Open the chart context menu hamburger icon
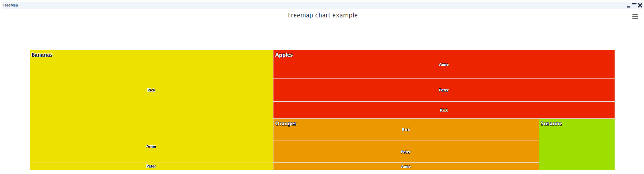Viewport: 644px width, 174px height. tap(635, 17)
